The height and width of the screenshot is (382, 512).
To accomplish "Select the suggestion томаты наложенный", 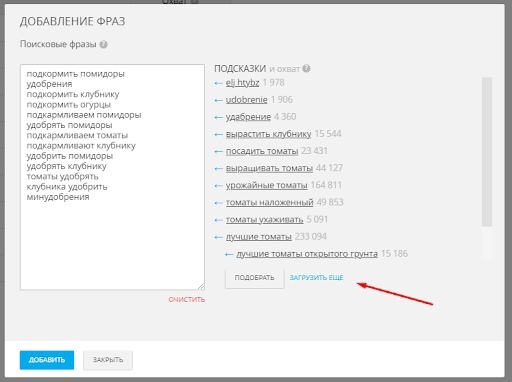I will click(269, 202).
